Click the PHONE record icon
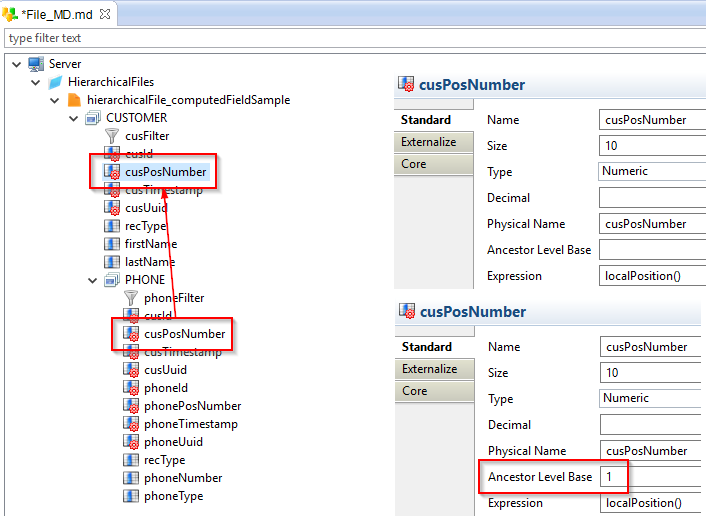This screenshot has height=516, width=706. pos(112,280)
